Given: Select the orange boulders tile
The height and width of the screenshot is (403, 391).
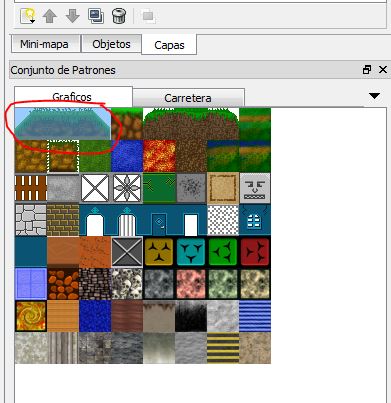Looking at the screenshot, I should tap(63, 284).
